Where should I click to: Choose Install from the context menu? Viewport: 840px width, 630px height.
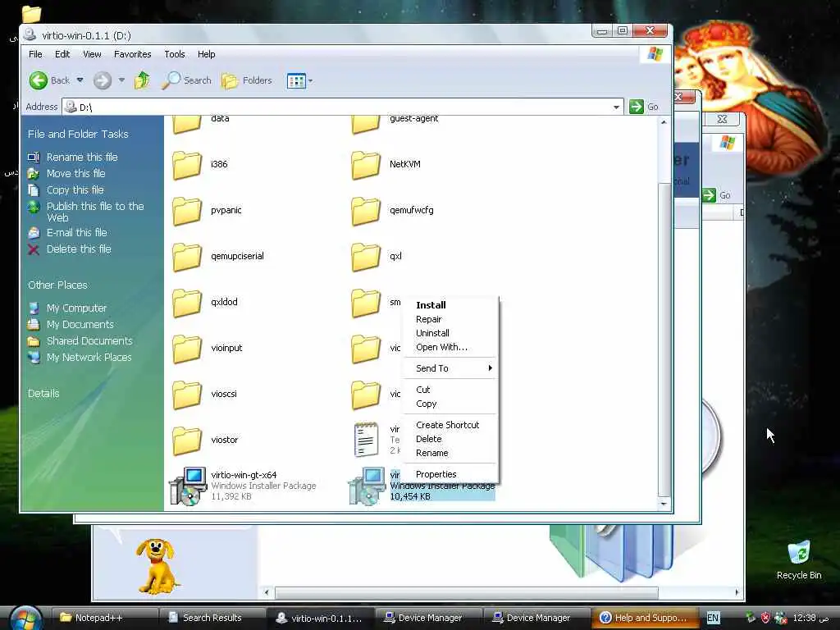pos(450,305)
